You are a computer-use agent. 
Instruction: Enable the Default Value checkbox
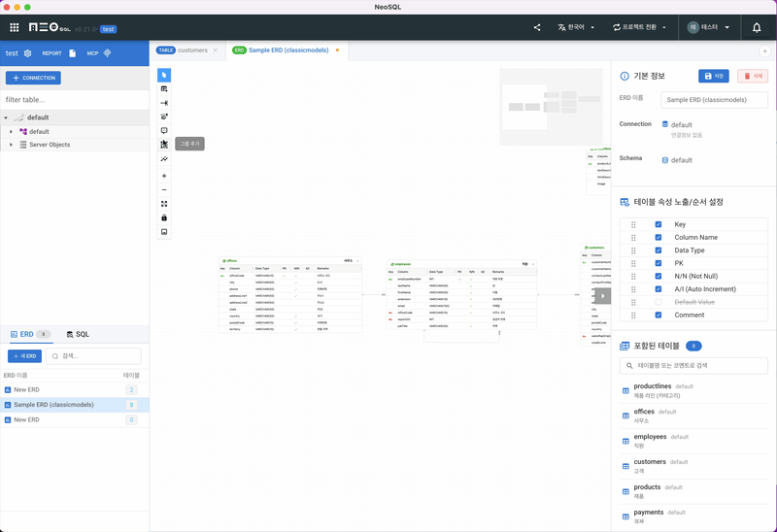tap(658, 302)
